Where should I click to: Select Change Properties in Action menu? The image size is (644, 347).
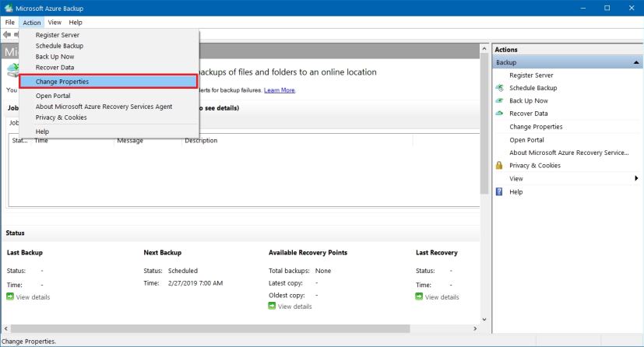point(109,82)
